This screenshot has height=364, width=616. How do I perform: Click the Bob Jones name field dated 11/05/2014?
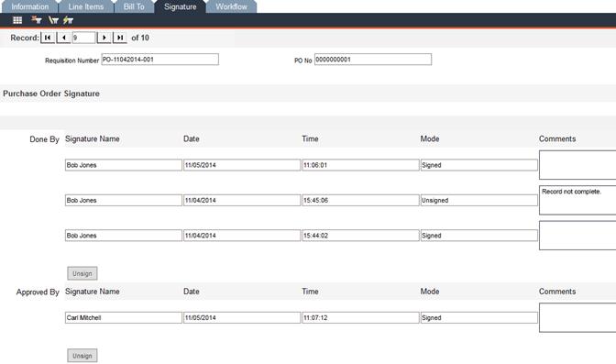click(124, 165)
